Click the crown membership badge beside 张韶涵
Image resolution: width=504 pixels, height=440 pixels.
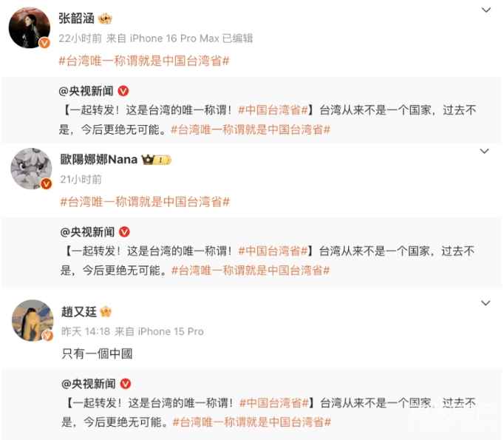click(x=105, y=18)
